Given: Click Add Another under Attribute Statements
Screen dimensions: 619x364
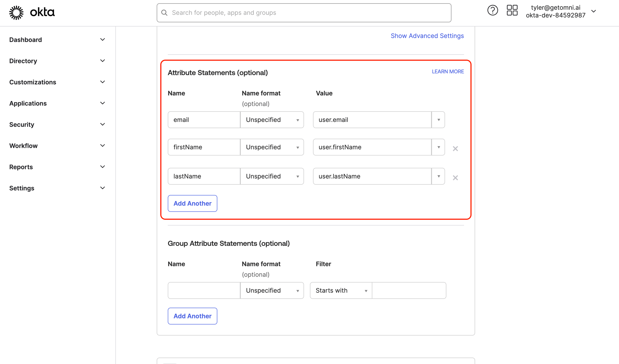Looking at the screenshot, I should (192, 203).
